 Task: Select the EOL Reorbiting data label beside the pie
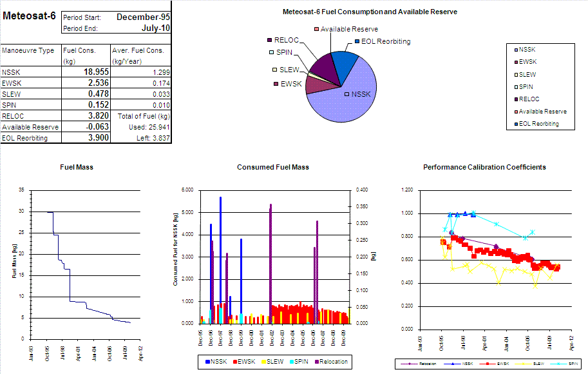pos(383,41)
